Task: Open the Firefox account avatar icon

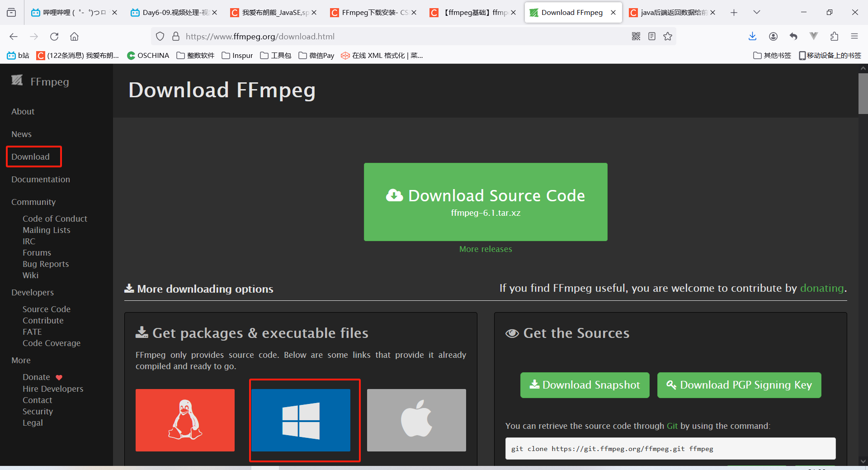Action: (x=773, y=37)
